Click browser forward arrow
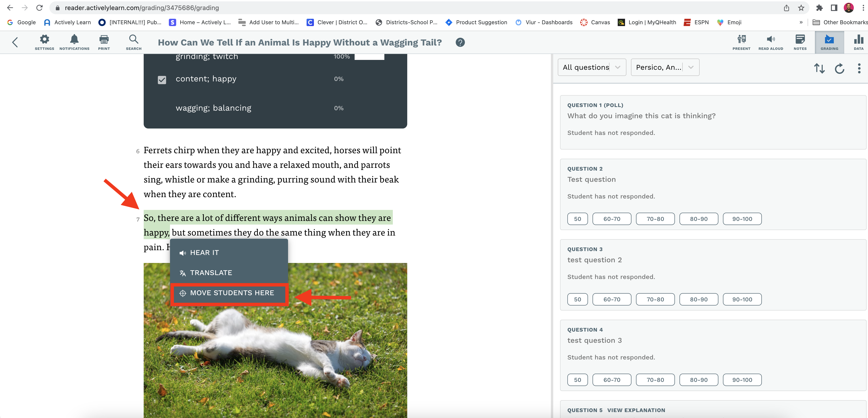The width and height of the screenshot is (868, 418). (24, 8)
